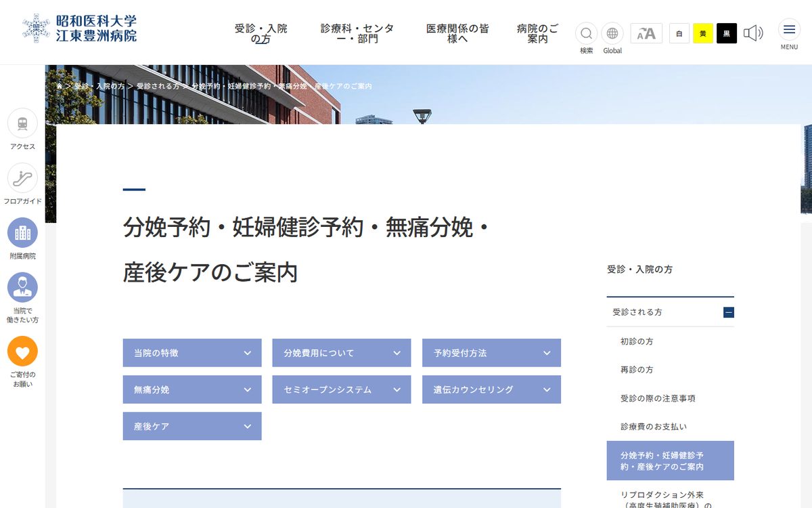Jump to the 当院の特徴 section
The image size is (812, 508).
click(x=192, y=353)
